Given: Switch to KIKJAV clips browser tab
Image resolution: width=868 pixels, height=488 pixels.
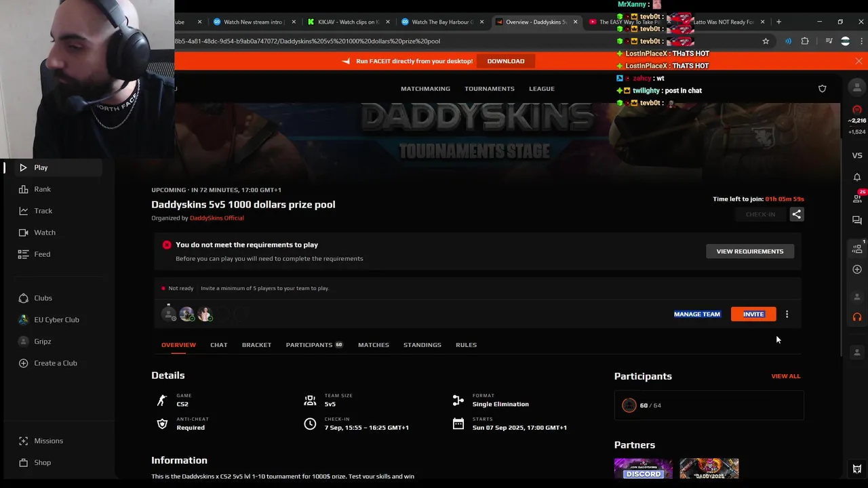Looking at the screenshot, I should [347, 22].
